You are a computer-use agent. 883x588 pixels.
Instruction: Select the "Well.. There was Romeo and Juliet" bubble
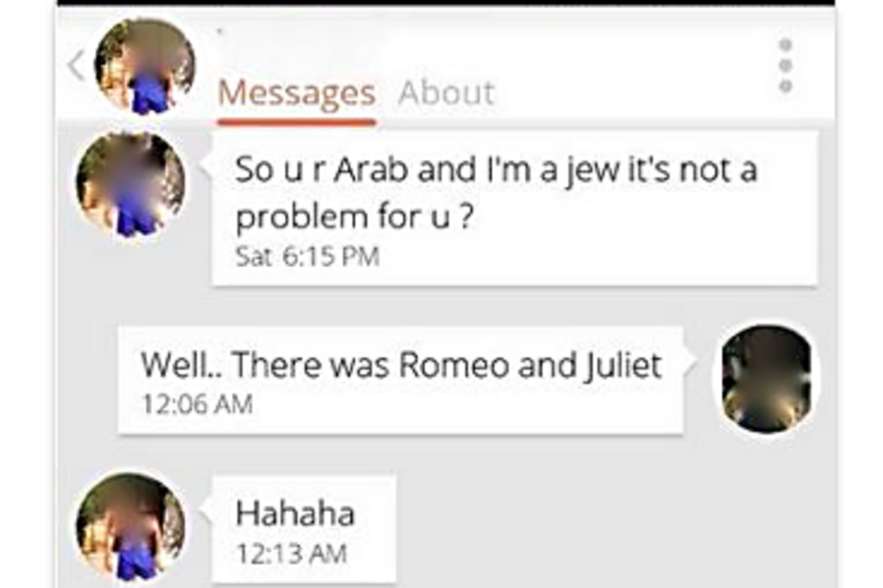click(x=401, y=380)
